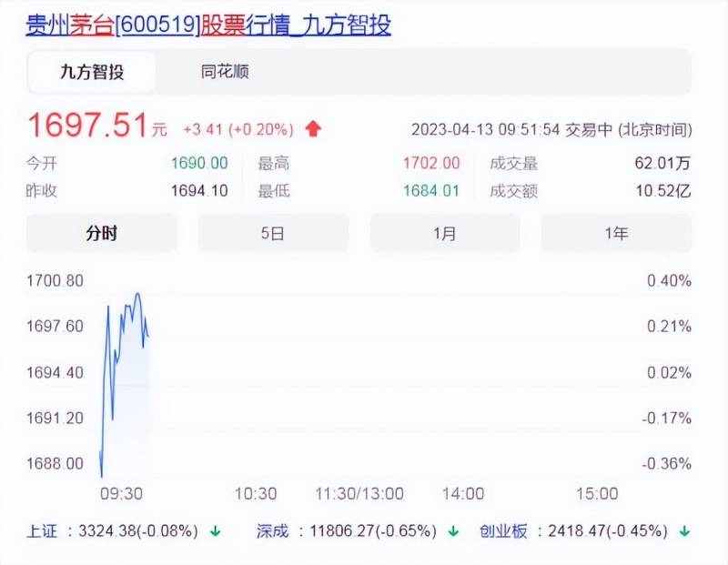Click the 最高 value 1702.00
Screen dimensions: 728x565
[431, 164]
